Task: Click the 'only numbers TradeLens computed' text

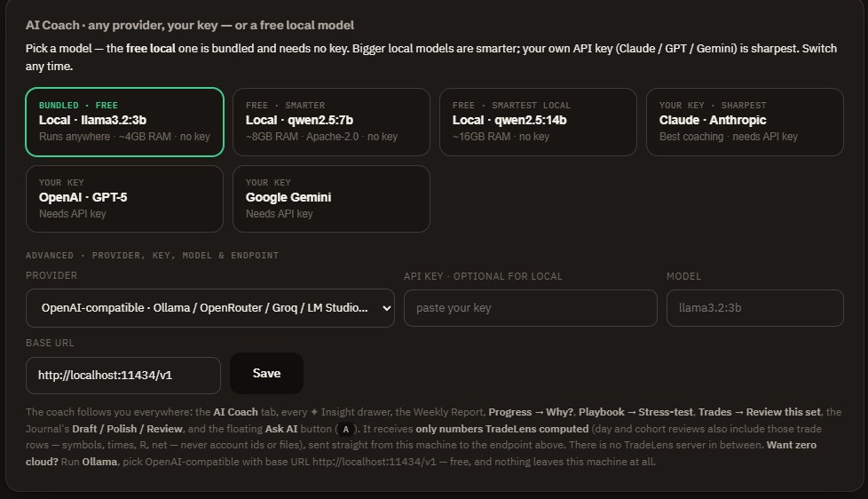Action: (x=502, y=429)
